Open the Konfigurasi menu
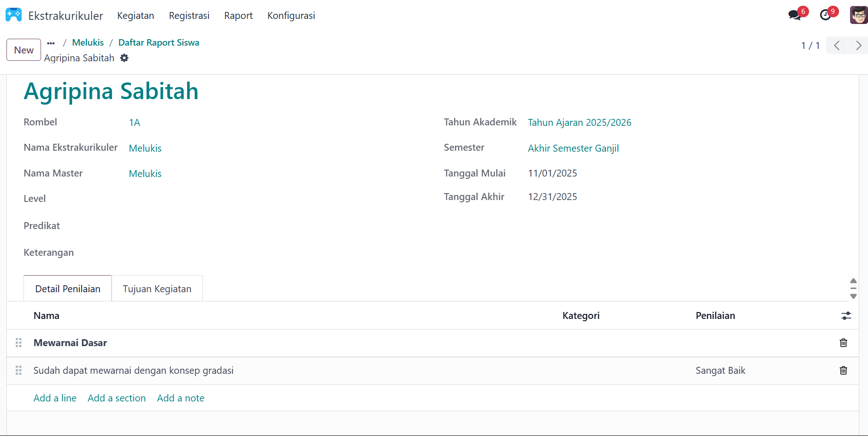 tap(291, 16)
